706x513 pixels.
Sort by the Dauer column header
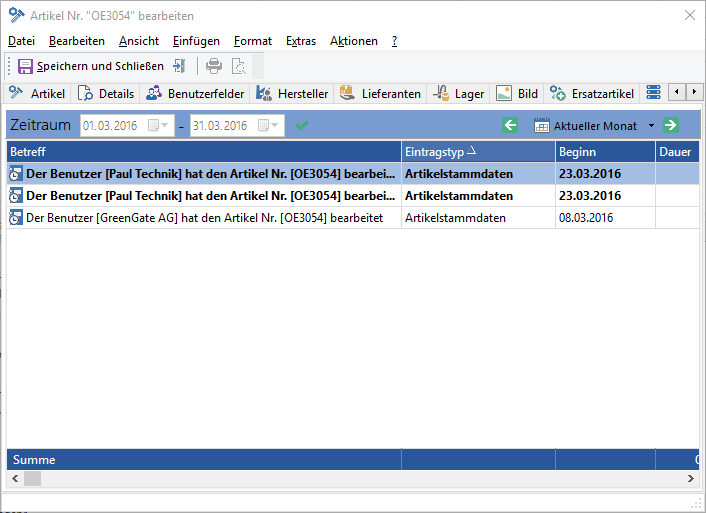tap(678, 152)
